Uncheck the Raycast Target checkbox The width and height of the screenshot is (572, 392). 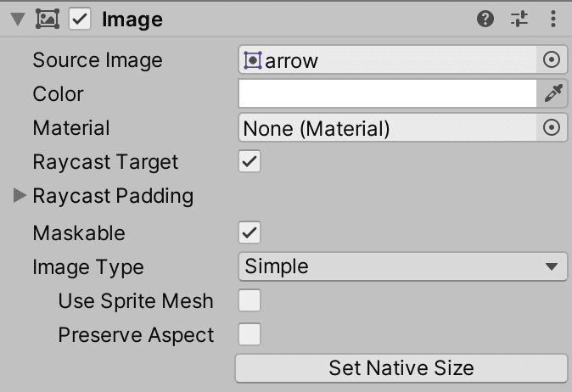coord(250,161)
